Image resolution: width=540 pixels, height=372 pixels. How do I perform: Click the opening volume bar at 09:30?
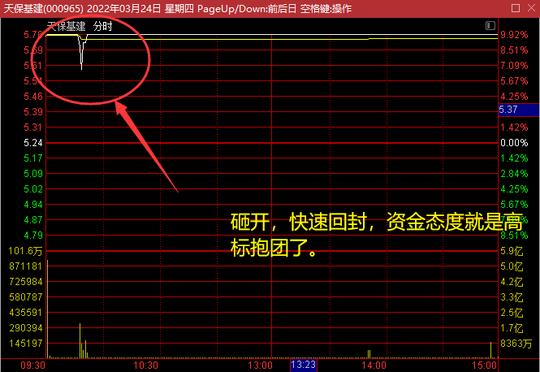pos(48,308)
